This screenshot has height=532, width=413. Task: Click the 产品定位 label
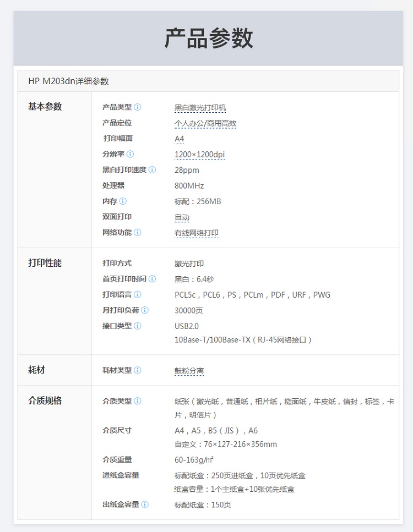117,123
